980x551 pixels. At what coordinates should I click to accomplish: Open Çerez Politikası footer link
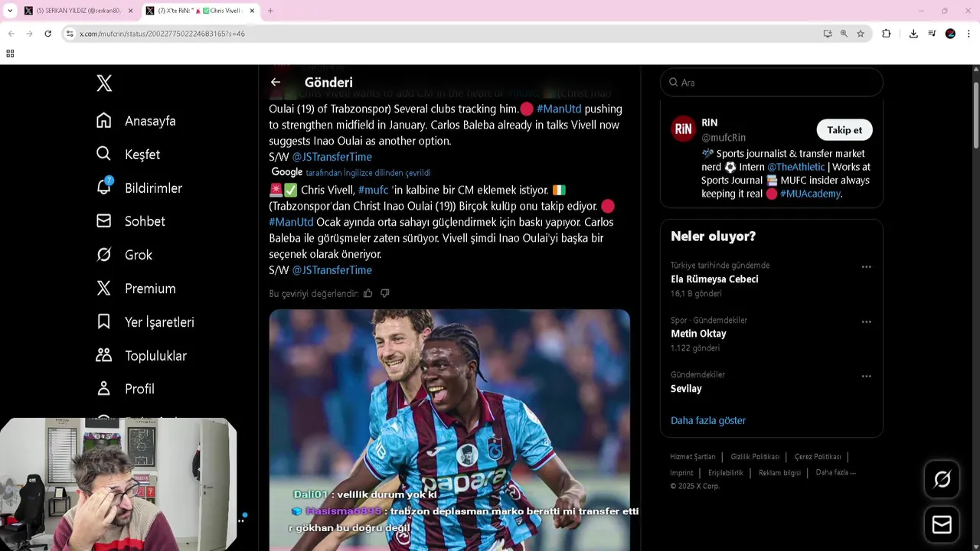pyautogui.click(x=818, y=457)
